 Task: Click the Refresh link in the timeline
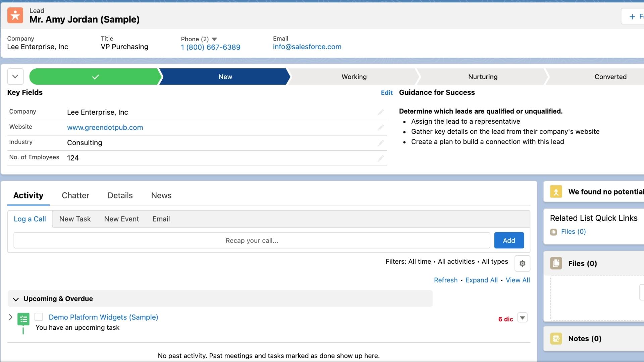[446, 280]
